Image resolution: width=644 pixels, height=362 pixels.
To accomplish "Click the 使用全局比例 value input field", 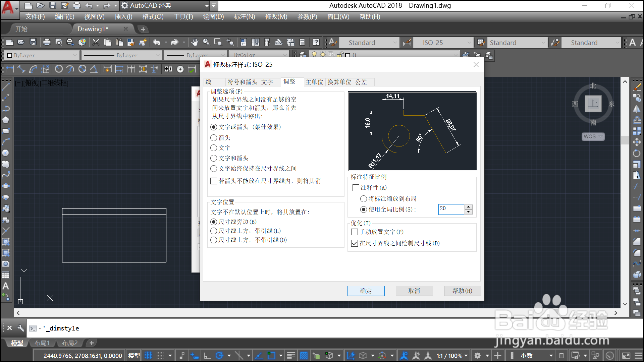I will click(x=451, y=209).
